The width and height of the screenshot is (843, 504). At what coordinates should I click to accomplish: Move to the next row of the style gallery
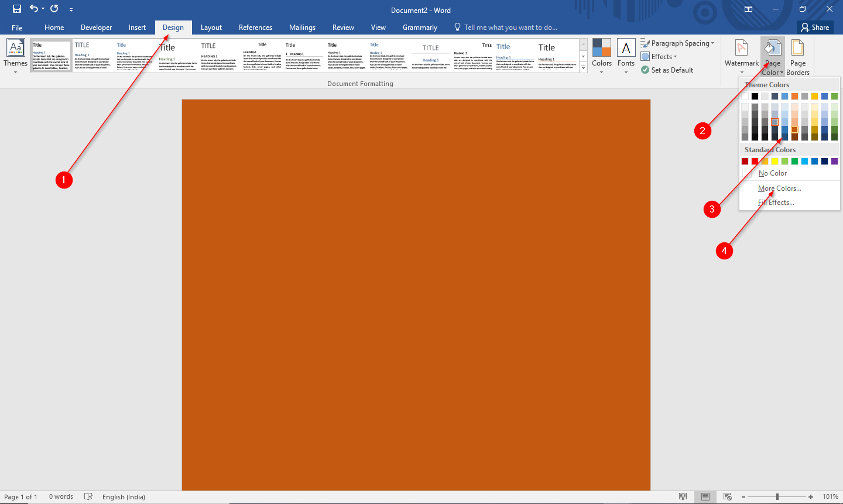[584, 56]
